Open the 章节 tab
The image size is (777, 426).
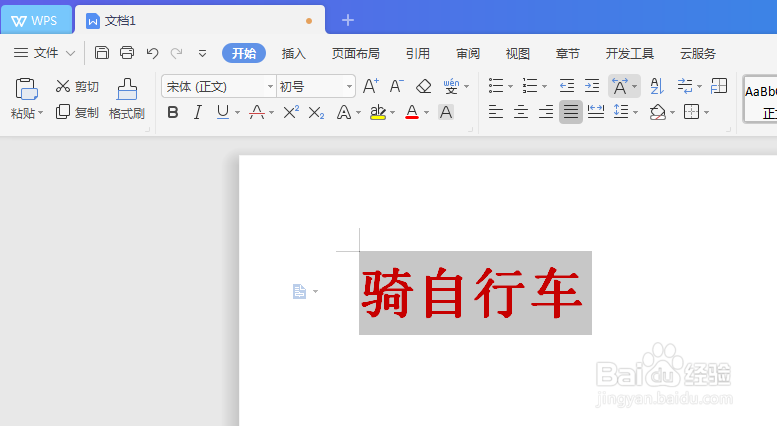tap(567, 53)
